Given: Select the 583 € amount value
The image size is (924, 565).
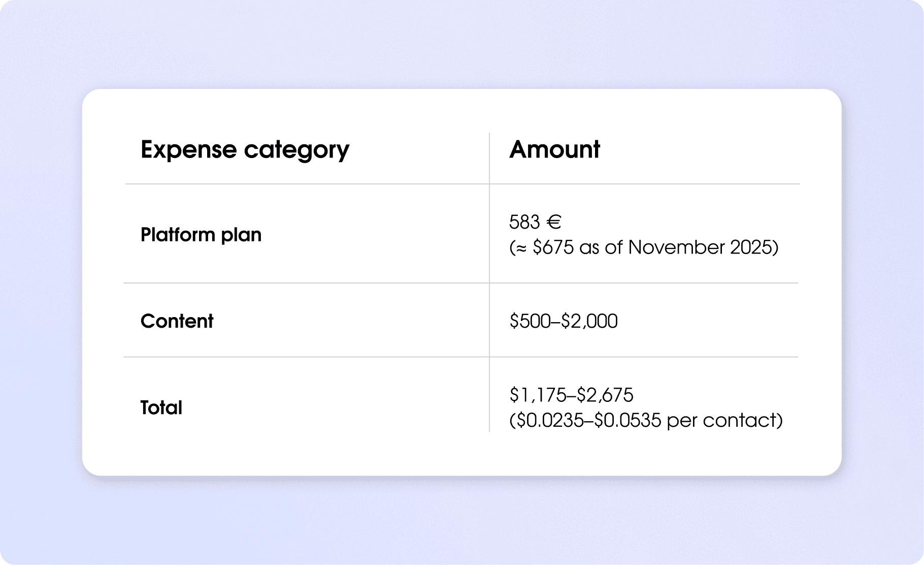Looking at the screenshot, I should click(535, 222).
